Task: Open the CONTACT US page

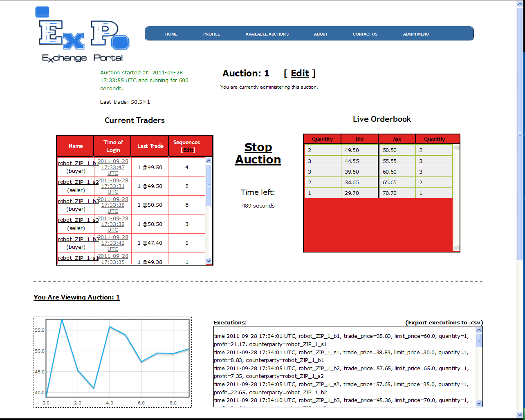Action: click(x=365, y=34)
